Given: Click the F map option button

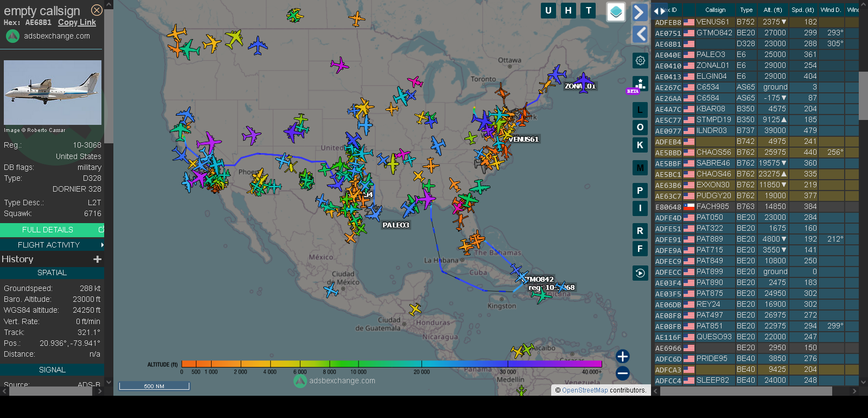Looking at the screenshot, I should pos(640,249).
